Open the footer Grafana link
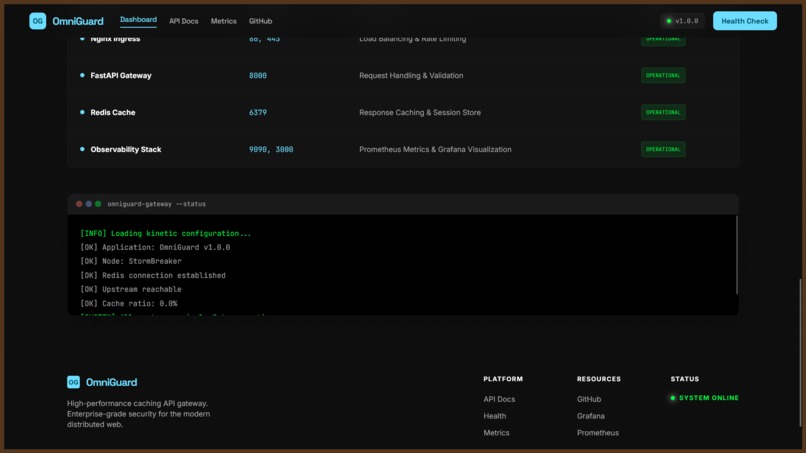806x453 pixels. [591, 416]
